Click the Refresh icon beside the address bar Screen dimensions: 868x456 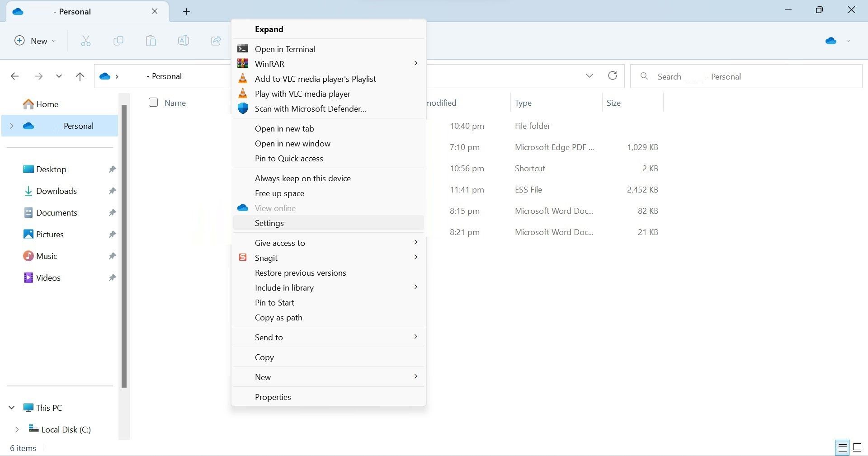(613, 76)
